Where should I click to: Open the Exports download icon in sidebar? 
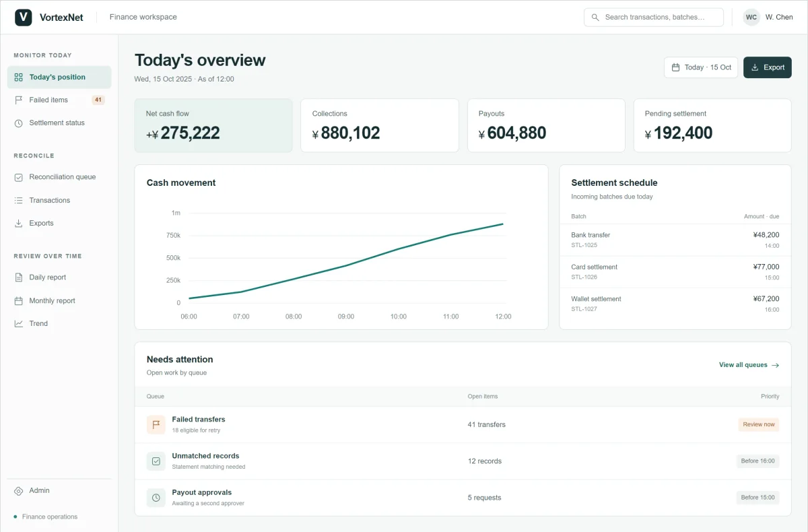point(19,224)
